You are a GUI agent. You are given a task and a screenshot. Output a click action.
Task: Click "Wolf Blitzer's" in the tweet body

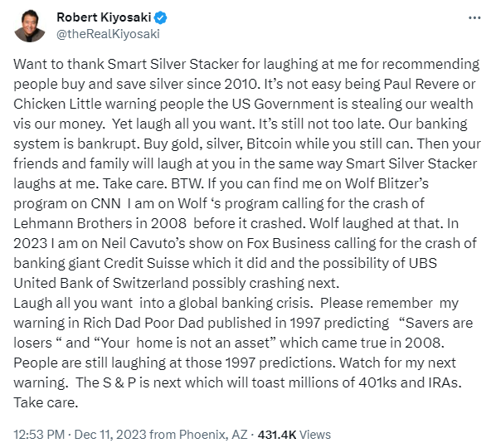(387, 183)
